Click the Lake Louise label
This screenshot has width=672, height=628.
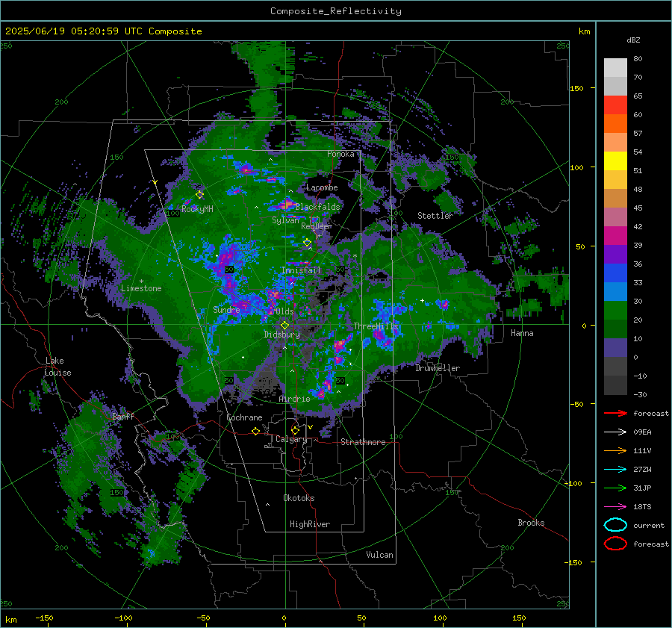pos(57,367)
